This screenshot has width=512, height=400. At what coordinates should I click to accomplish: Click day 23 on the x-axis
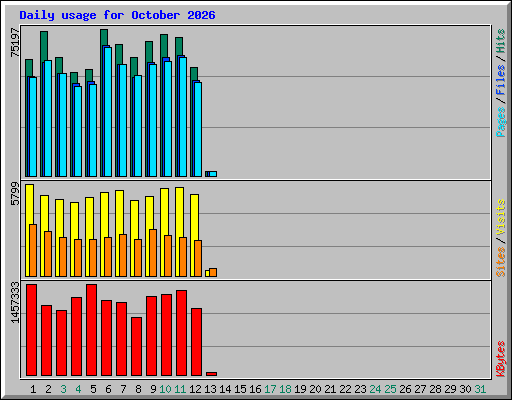click(360, 389)
